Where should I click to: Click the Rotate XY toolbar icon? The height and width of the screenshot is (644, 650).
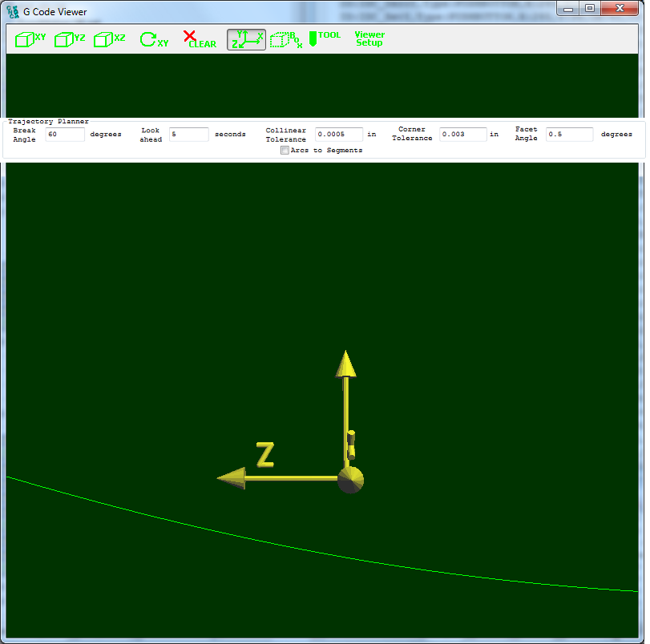point(153,39)
